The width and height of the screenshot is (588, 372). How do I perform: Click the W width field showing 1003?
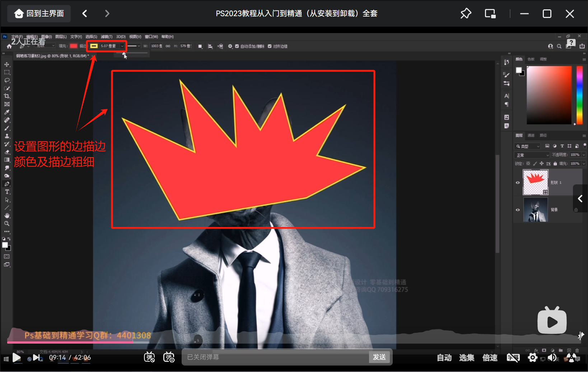(156, 46)
